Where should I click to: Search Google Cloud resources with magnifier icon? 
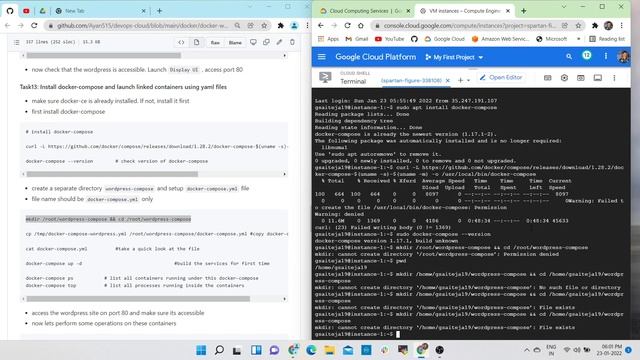569,57
